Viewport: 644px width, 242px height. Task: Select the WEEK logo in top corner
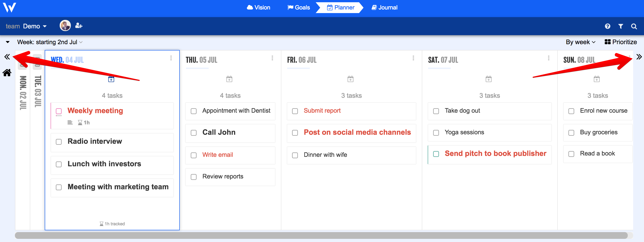click(9, 8)
